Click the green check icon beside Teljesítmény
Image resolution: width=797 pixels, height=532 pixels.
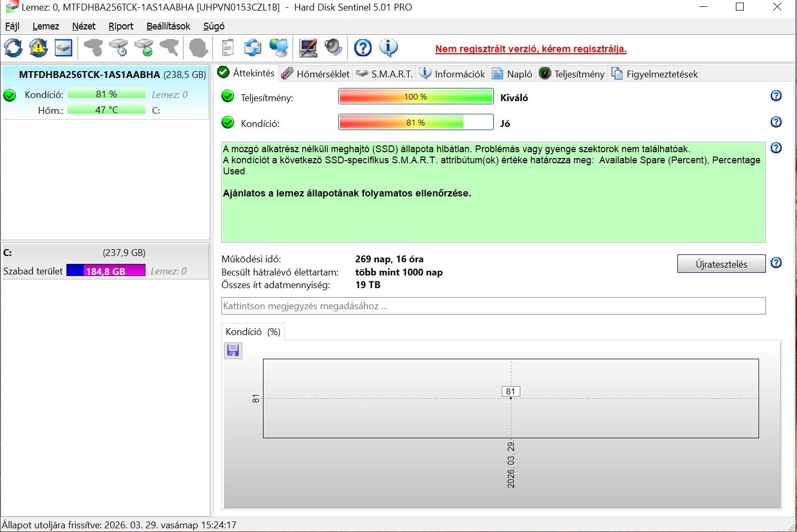coord(228,96)
